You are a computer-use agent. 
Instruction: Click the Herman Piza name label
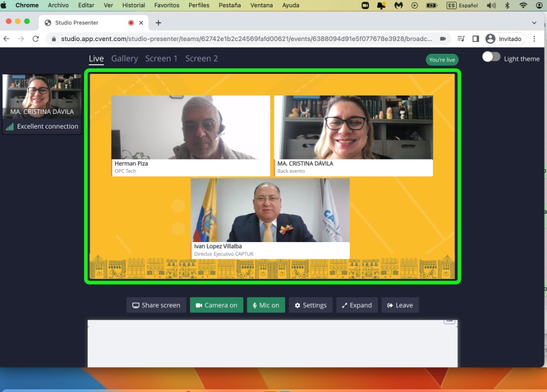131,164
